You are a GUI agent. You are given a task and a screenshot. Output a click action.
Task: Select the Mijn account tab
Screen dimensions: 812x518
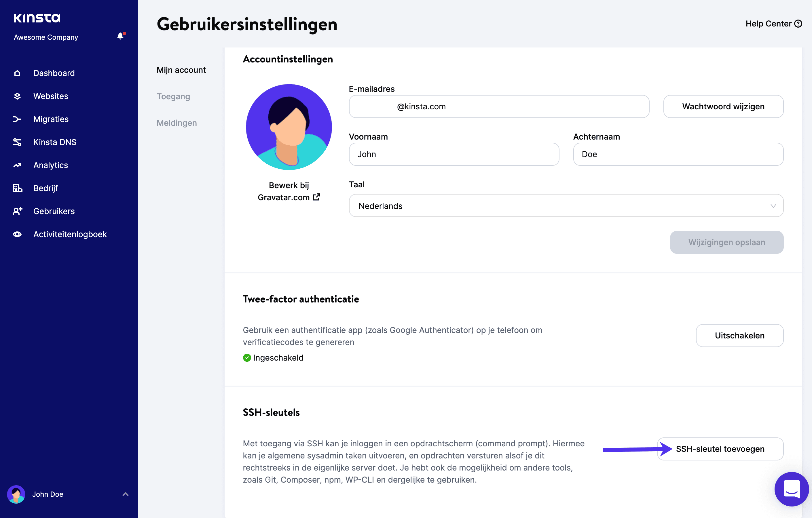181,70
